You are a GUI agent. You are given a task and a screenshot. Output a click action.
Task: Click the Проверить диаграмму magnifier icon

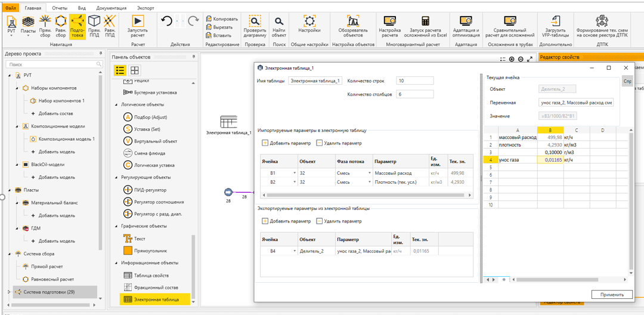(255, 20)
